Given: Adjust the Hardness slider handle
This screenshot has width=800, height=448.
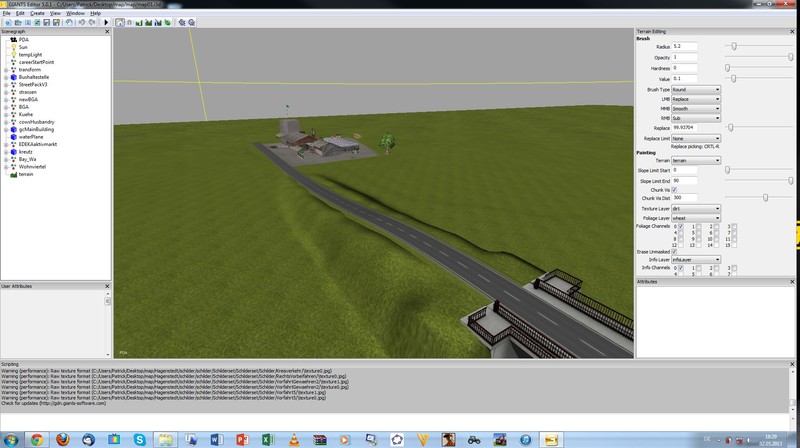Looking at the screenshot, I should [x=728, y=68].
